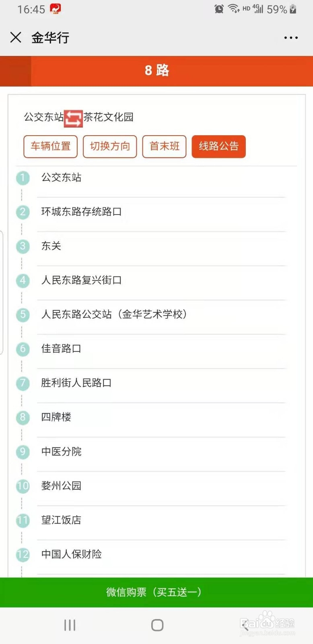Select the 8路 route header tab
The image size is (313, 644).
coord(156,70)
